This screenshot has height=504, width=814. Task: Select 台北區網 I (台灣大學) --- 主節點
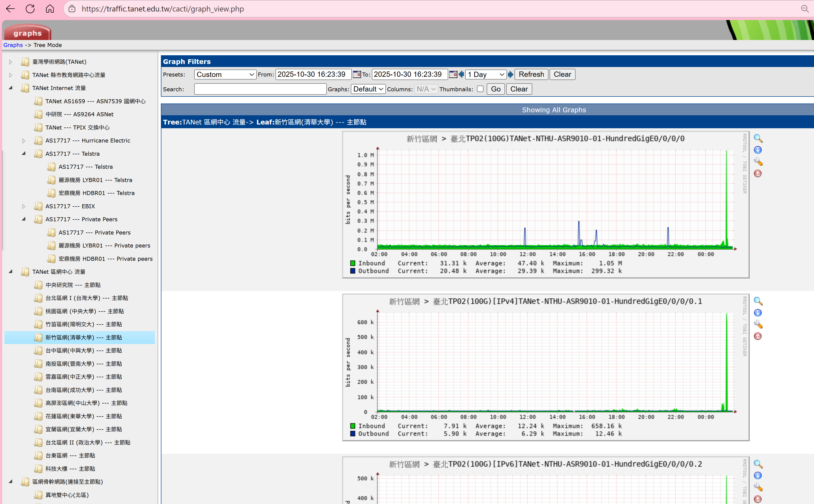tap(87, 298)
